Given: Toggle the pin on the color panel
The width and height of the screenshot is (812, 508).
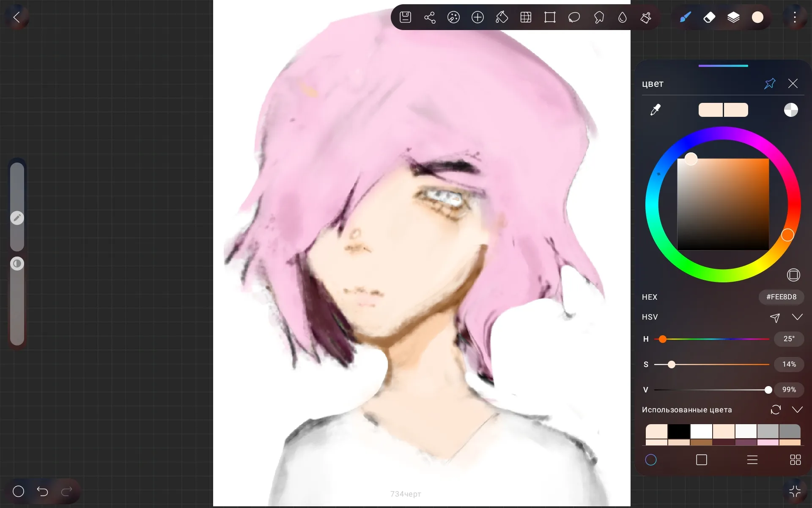Looking at the screenshot, I should click(770, 83).
